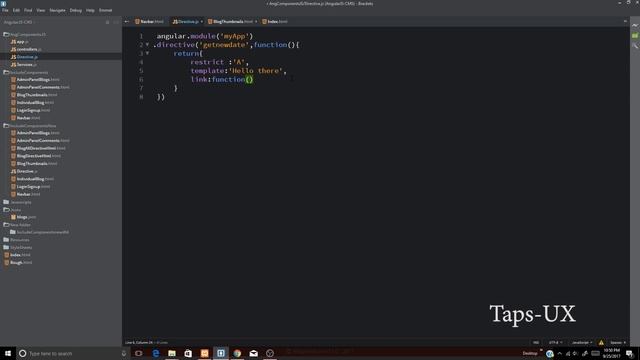Open the Find menu
640x360 pixels.
coord(28,10)
